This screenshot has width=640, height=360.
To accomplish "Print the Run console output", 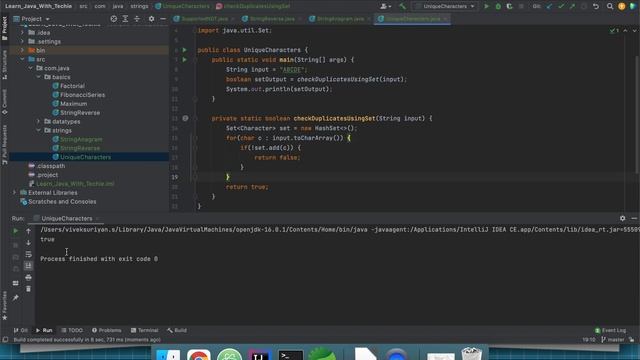I will (28, 278).
